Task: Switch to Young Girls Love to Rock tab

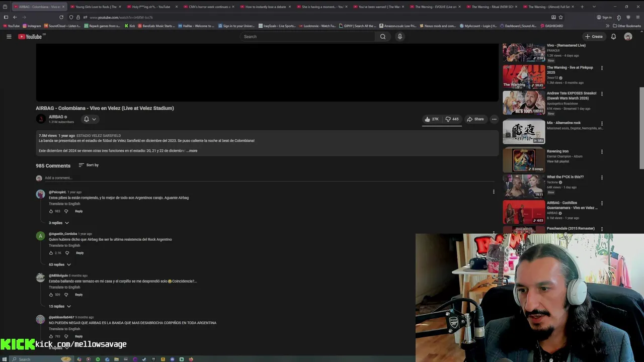Action: (x=95, y=7)
